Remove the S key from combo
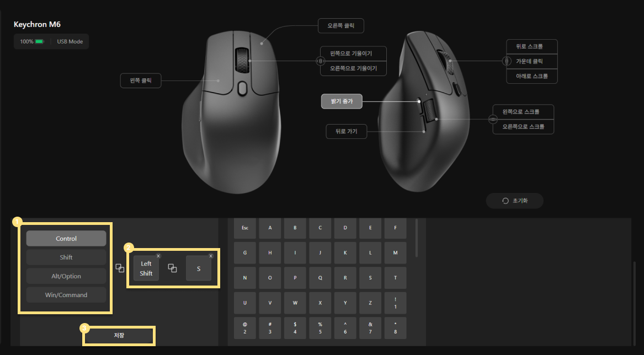Viewport: 644px width, 355px height. (211, 256)
